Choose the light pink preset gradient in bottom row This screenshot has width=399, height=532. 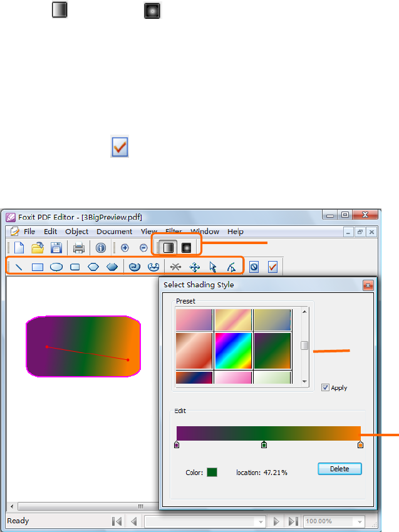tap(233, 377)
